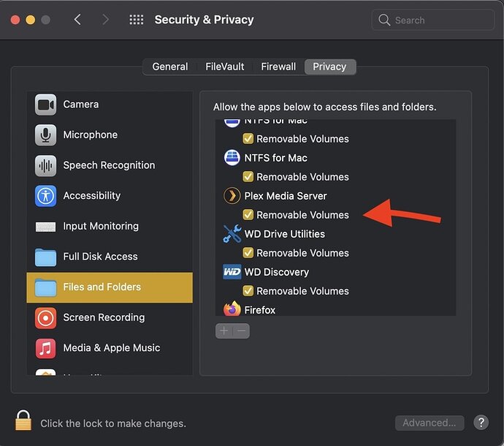Screen dimensions: 504x446
Task: Select Accessibility category
Action: (110, 196)
